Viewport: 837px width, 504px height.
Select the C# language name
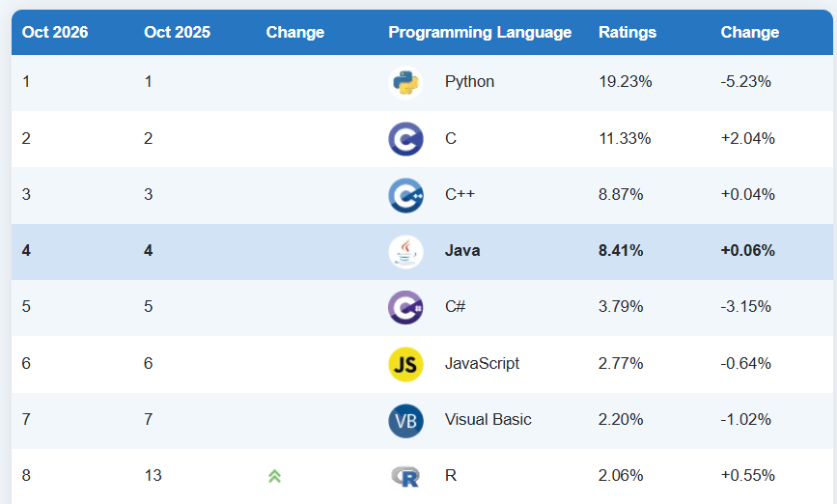pos(456,306)
